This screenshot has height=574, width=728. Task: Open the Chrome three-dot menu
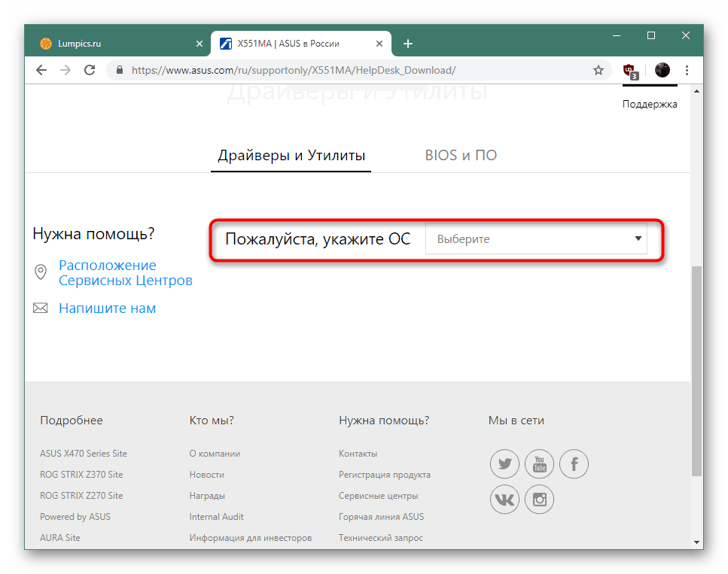687,70
